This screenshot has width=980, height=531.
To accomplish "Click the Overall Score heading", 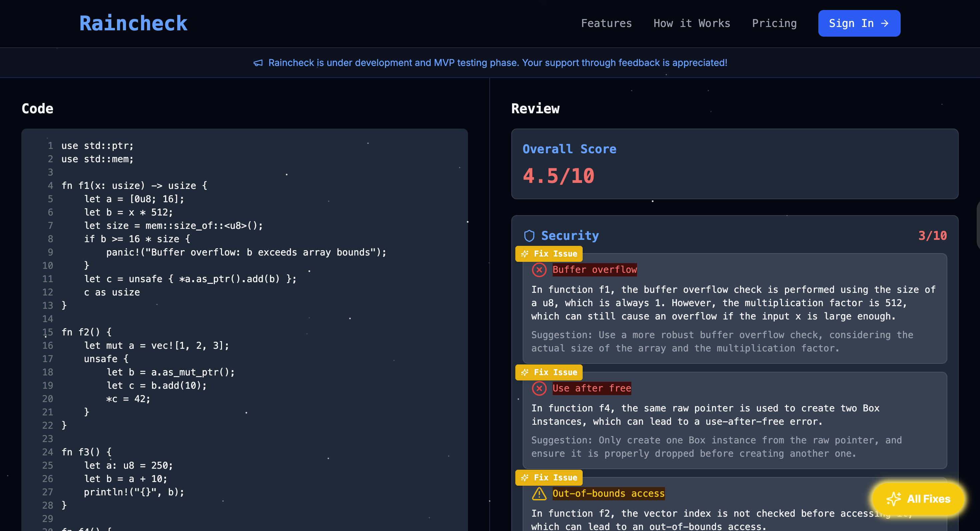I will point(569,149).
